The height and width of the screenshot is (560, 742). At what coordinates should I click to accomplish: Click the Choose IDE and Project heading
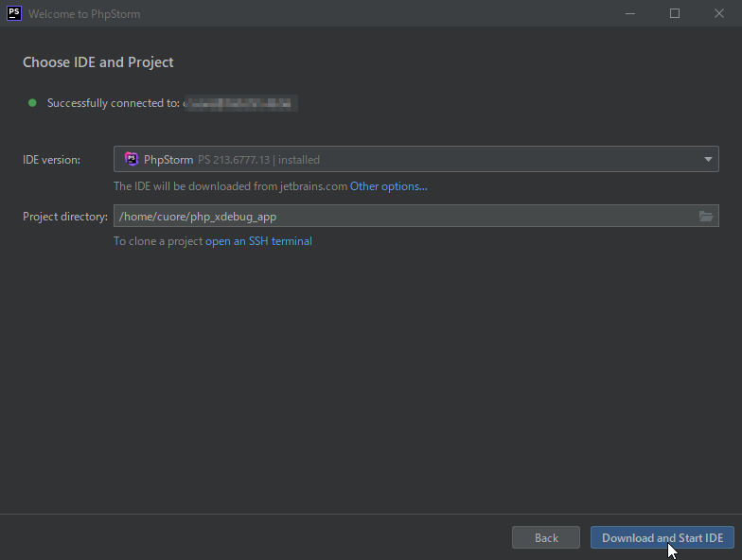[98, 62]
